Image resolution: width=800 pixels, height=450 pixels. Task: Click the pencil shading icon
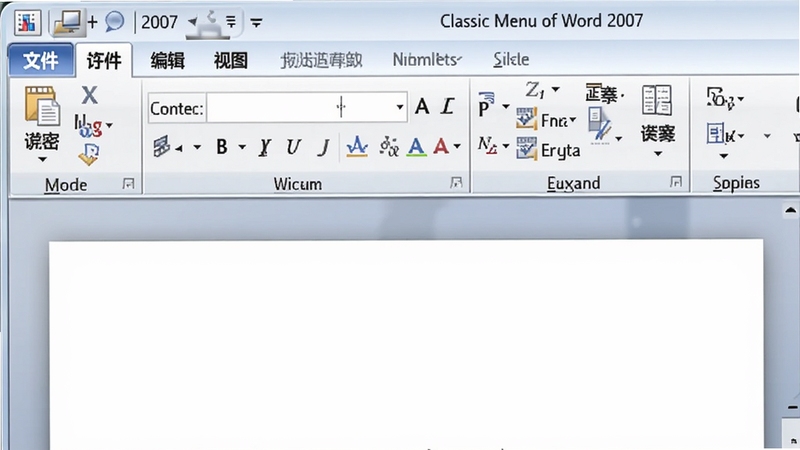click(x=599, y=126)
